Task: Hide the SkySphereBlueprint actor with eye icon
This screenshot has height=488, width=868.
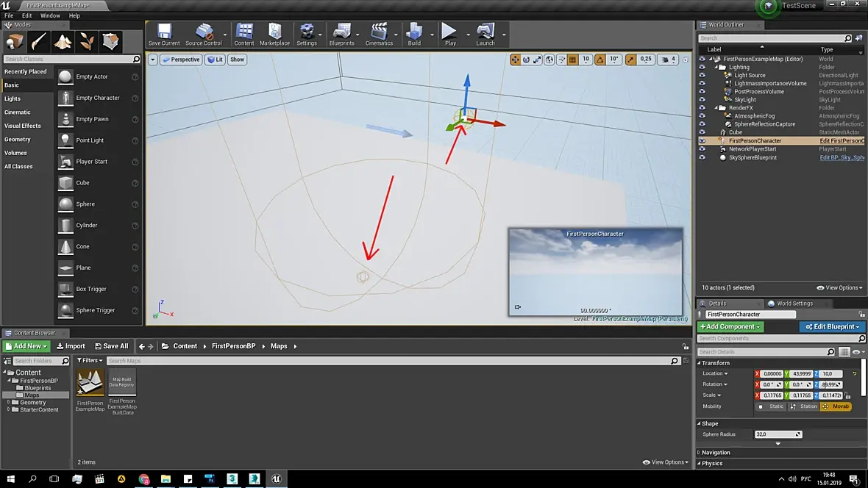Action: pos(702,157)
